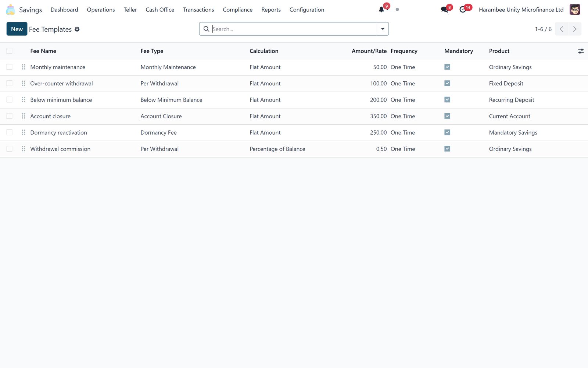Image resolution: width=588 pixels, height=368 pixels.
Task: Open Transactions menu
Action: (198, 10)
